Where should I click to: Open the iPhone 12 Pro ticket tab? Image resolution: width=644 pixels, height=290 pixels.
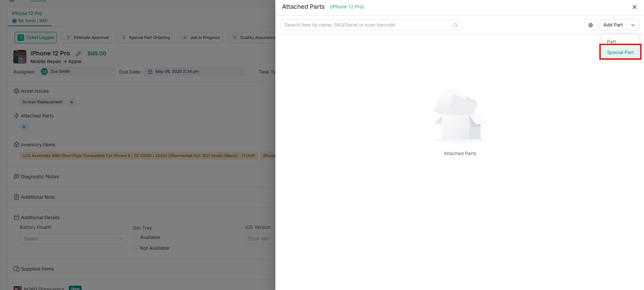click(27, 13)
